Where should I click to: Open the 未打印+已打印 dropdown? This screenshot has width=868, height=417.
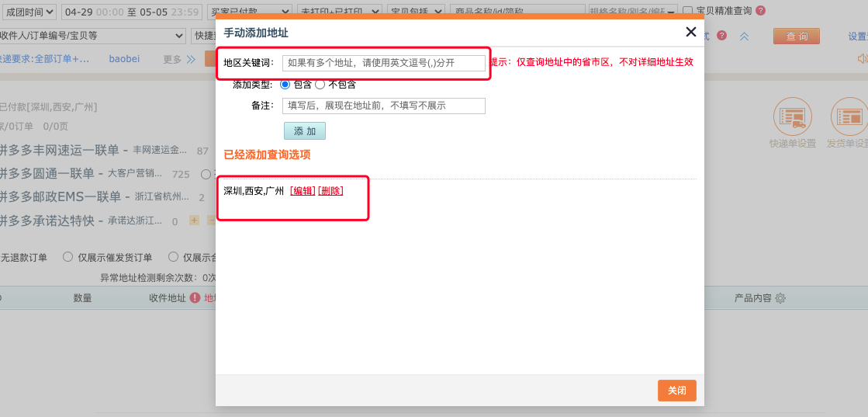click(x=339, y=11)
